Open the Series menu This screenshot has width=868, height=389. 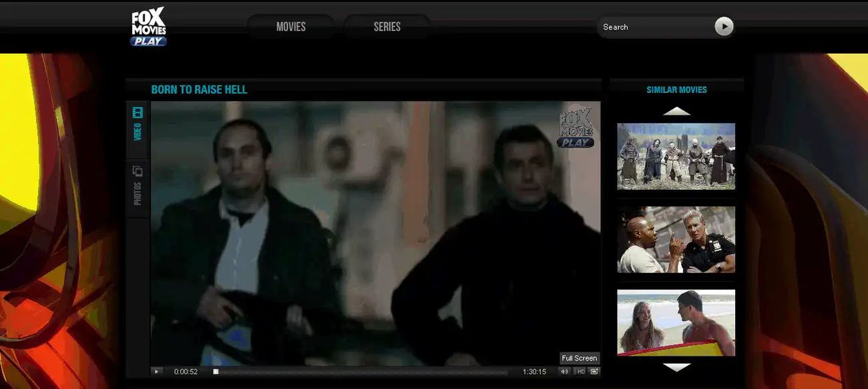tap(387, 27)
